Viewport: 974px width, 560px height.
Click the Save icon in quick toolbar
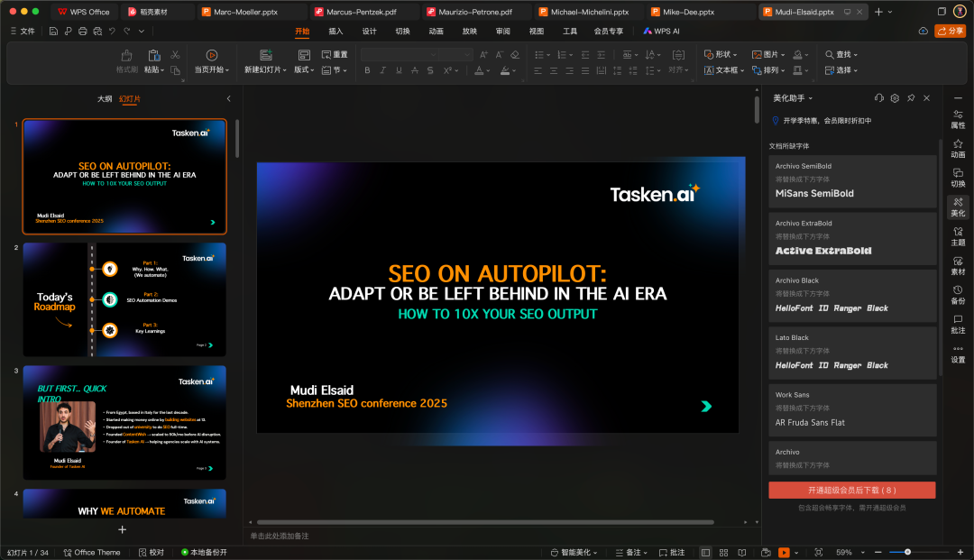click(x=53, y=31)
